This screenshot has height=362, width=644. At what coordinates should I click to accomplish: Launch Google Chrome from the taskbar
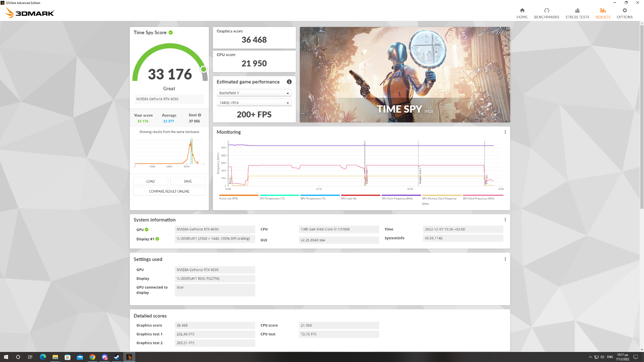pyautogui.click(x=92, y=357)
